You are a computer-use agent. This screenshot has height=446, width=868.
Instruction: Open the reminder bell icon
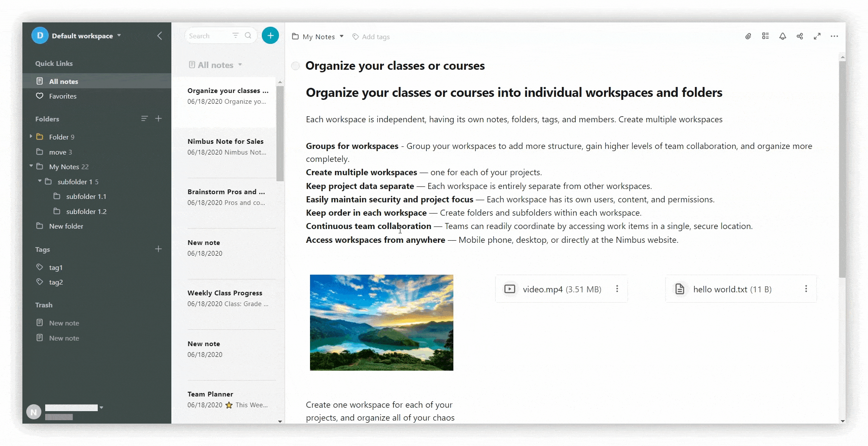(783, 37)
